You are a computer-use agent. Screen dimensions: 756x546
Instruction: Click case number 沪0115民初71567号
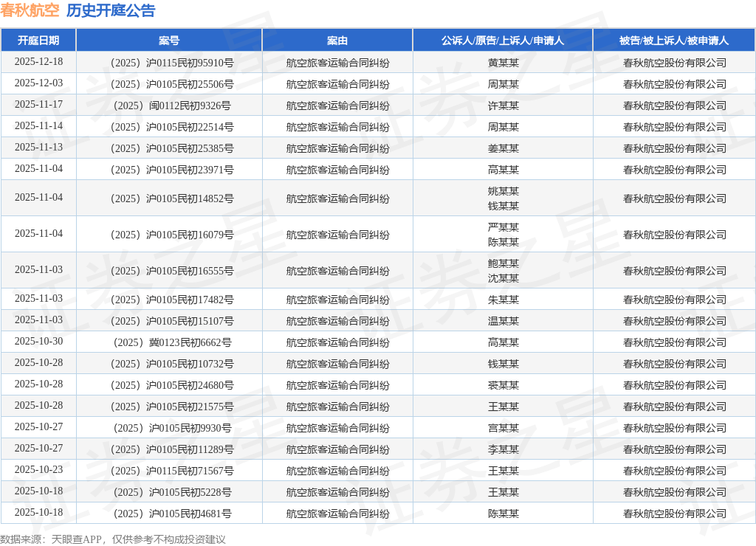pos(172,471)
